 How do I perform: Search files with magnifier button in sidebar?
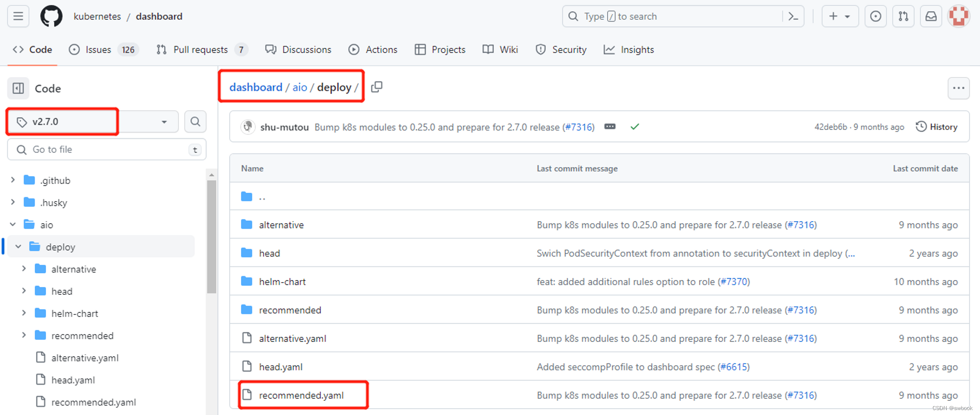pyautogui.click(x=195, y=121)
